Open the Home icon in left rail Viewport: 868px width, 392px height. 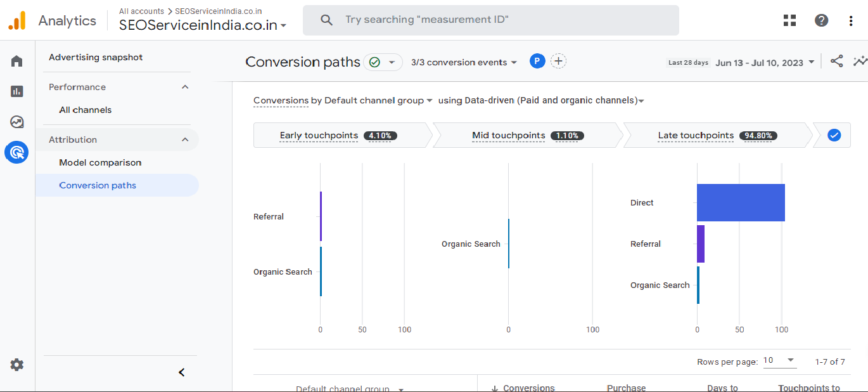click(17, 61)
